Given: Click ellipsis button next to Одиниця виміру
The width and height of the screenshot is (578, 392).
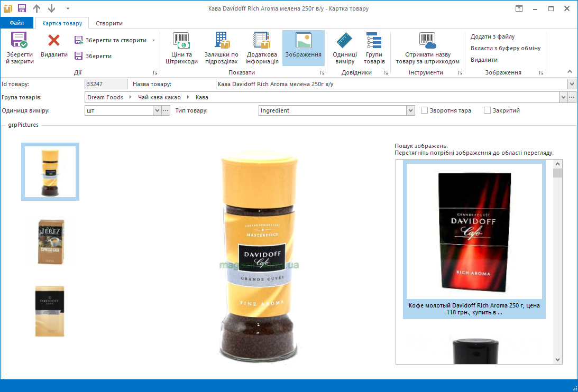Looking at the screenshot, I should 166,110.
